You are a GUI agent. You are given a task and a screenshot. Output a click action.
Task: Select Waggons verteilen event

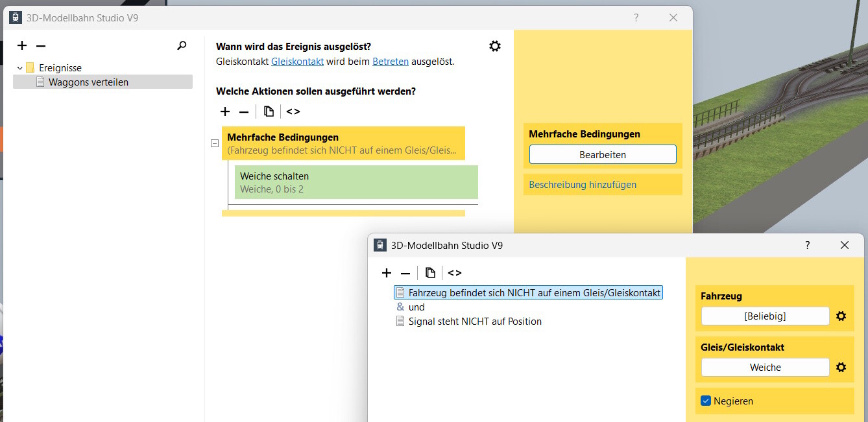(102, 82)
